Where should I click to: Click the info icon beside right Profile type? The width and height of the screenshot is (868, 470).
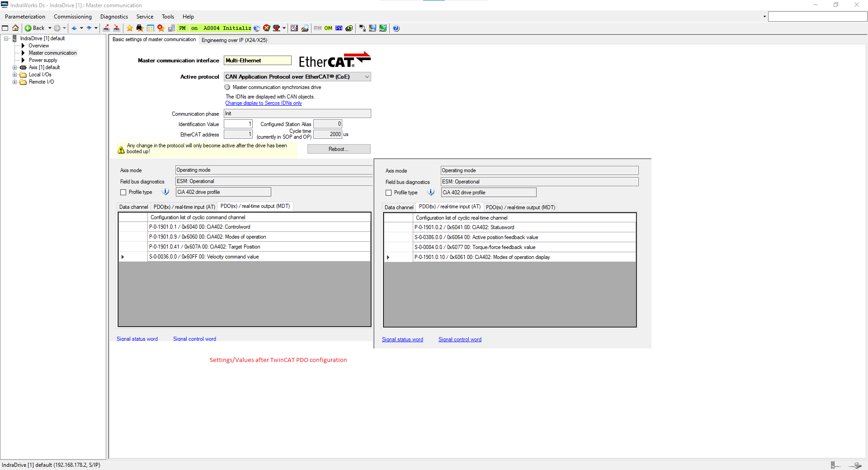coord(431,193)
